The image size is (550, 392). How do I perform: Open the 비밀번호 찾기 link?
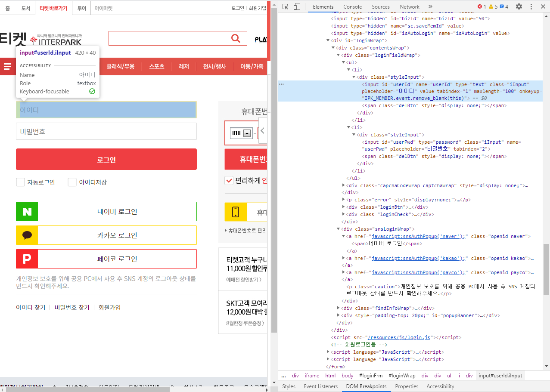72,307
